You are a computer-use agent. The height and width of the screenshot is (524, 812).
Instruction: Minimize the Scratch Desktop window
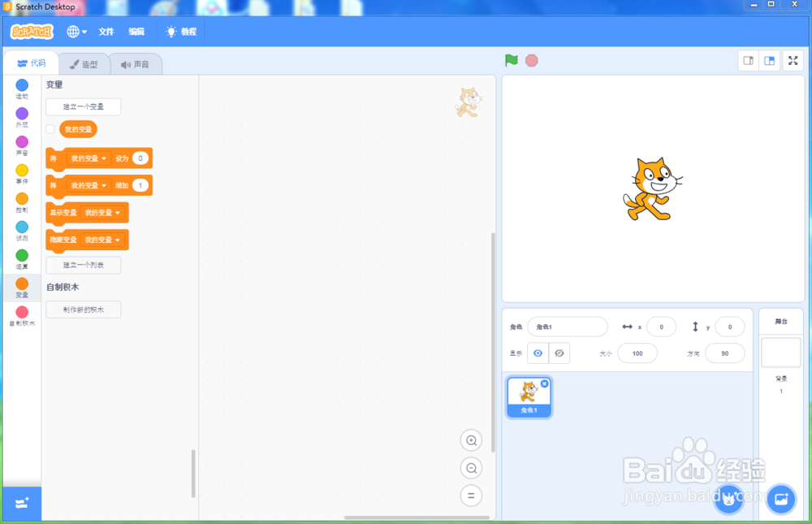[754, 5]
